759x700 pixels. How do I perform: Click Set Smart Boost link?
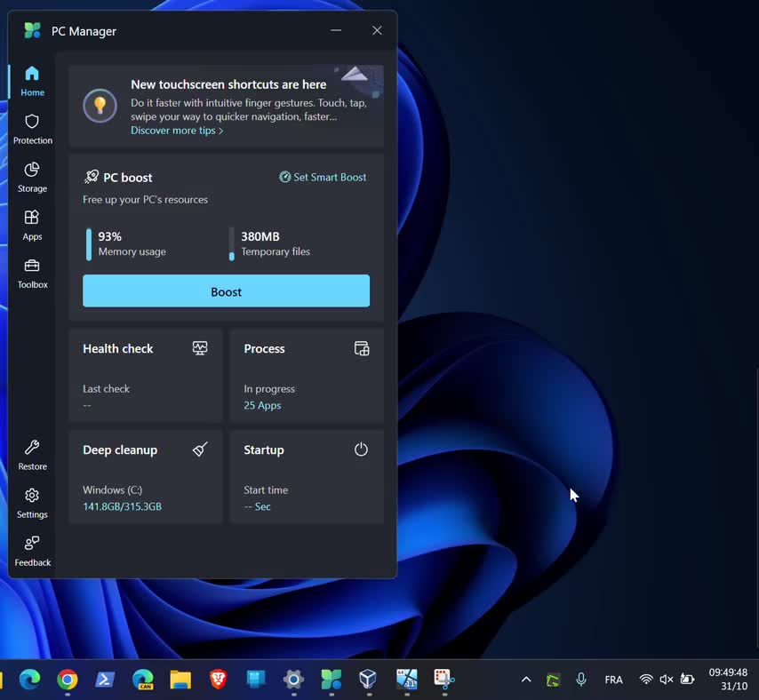[x=323, y=177]
